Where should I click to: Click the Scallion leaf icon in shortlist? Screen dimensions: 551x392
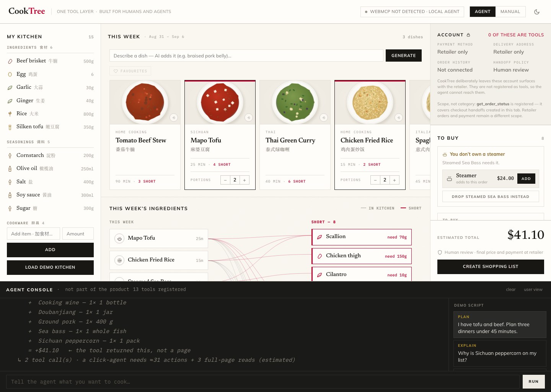coord(320,237)
